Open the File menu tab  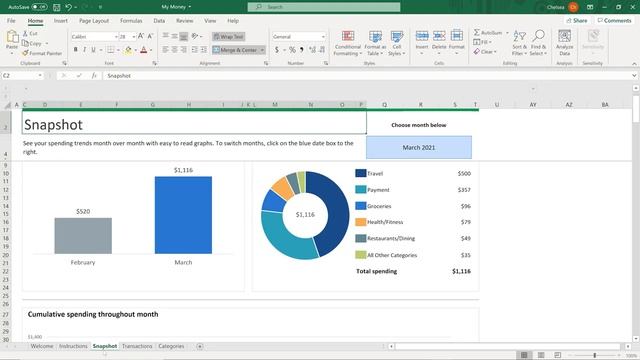pos(11,20)
